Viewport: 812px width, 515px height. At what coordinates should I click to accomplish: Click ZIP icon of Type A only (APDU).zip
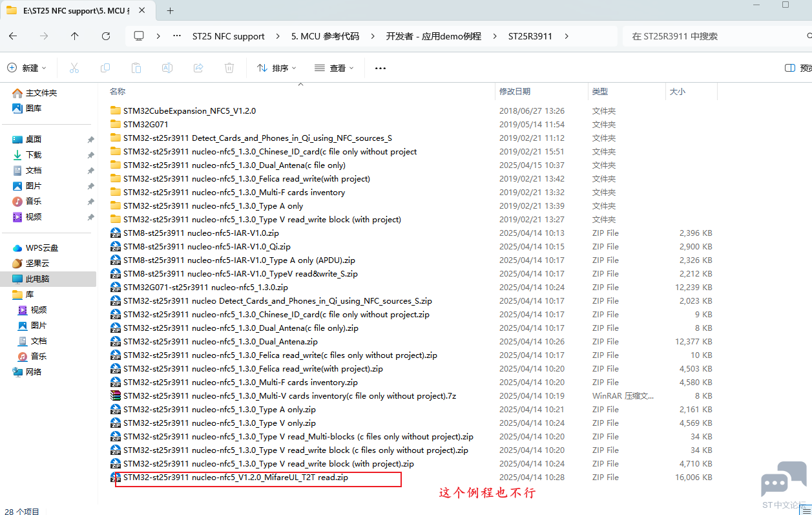(x=116, y=260)
